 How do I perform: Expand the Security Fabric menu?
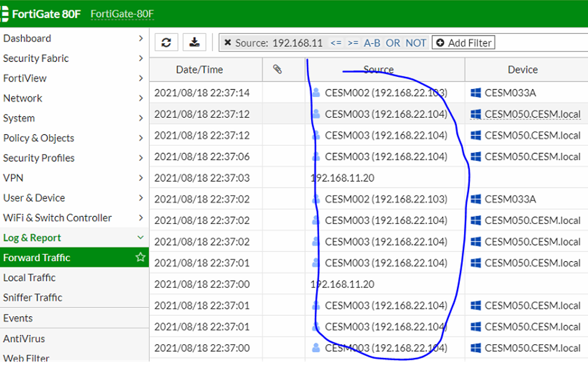(x=74, y=58)
